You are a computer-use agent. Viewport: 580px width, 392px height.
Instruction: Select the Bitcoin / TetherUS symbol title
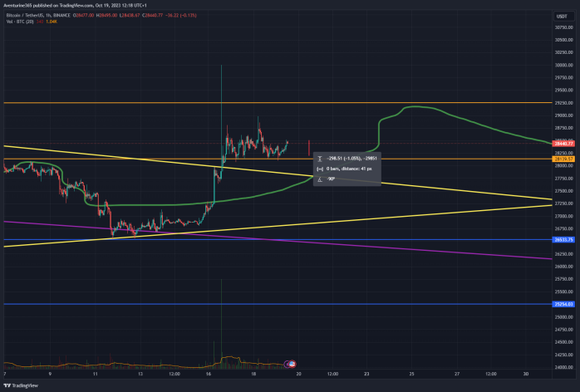(38, 16)
